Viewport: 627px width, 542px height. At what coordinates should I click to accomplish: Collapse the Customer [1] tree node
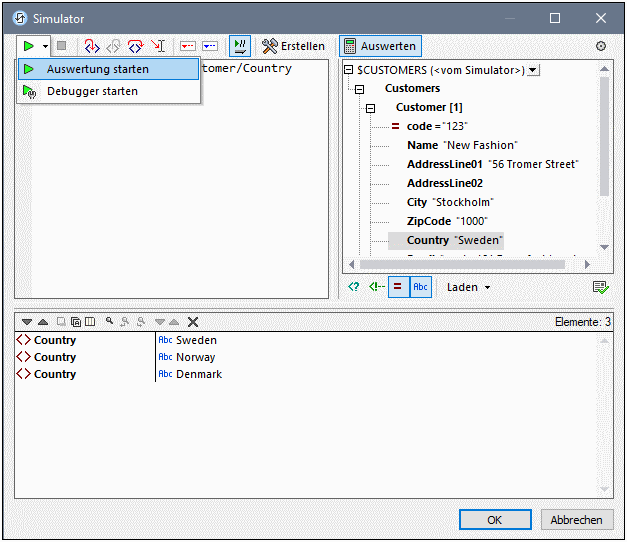[x=370, y=107]
